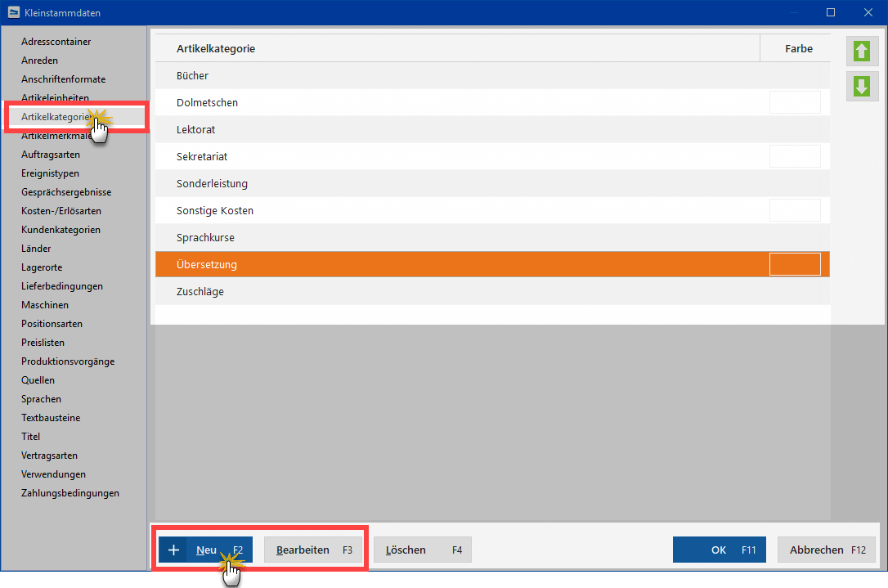Click the Neu button
Image resolution: width=888 pixels, height=588 pixels.
(205, 550)
